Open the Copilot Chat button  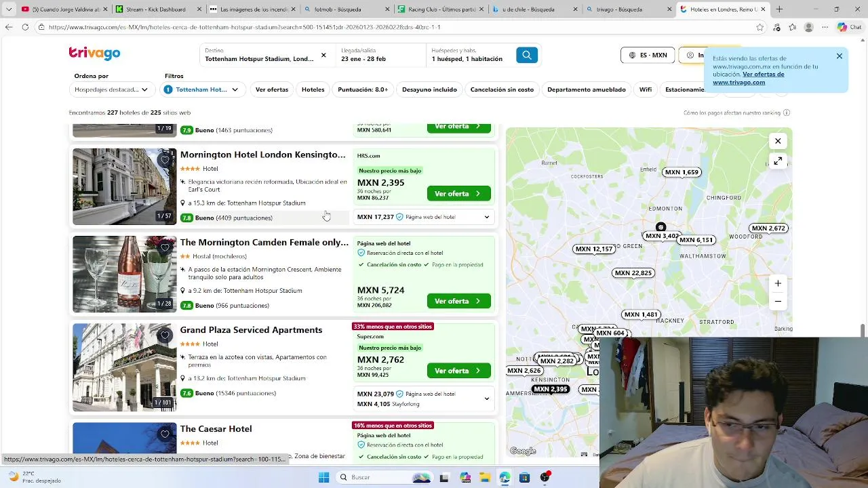click(x=850, y=27)
